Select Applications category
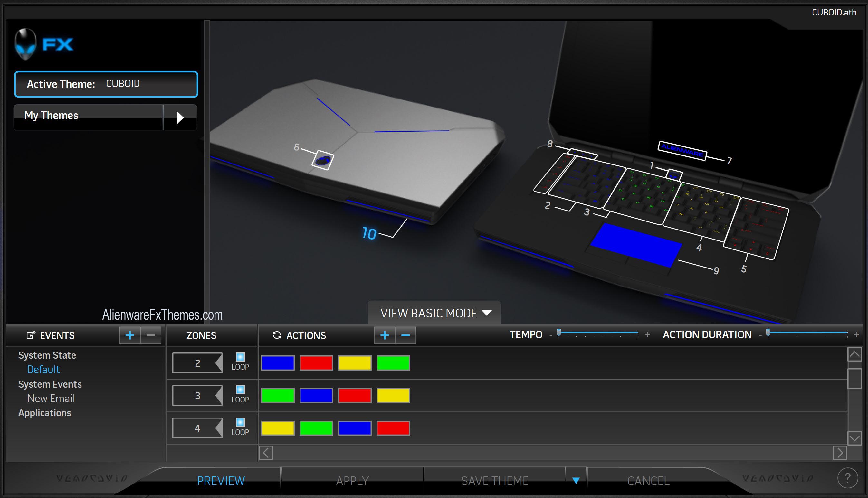This screenshot has width=868, height=498. (x=45, y=413)
